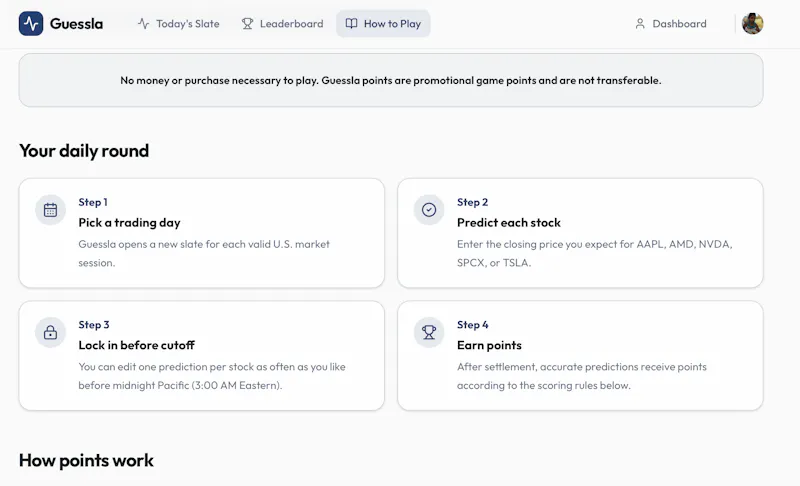Open the Leaderboard tab
The width and height of the screenshot is (800, 486).
[x=282, y=23]
